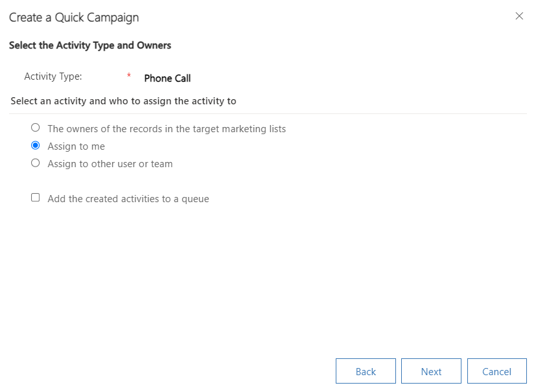Go back with the Back button
This screenshot has width=536, height=392.
pyautogui.click(x=366, y=371)
